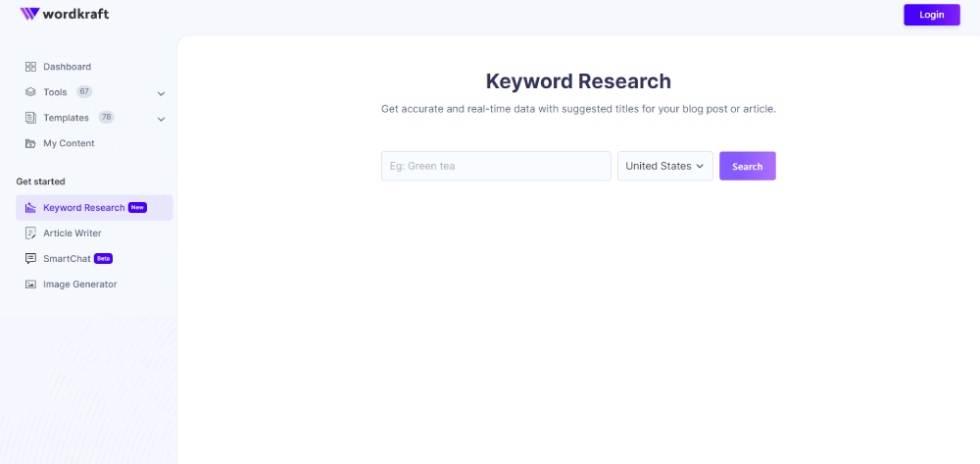Screen dimensions: 980x464
Task: Expand the Tools submenu chevron
Action: tap(161, 93)
